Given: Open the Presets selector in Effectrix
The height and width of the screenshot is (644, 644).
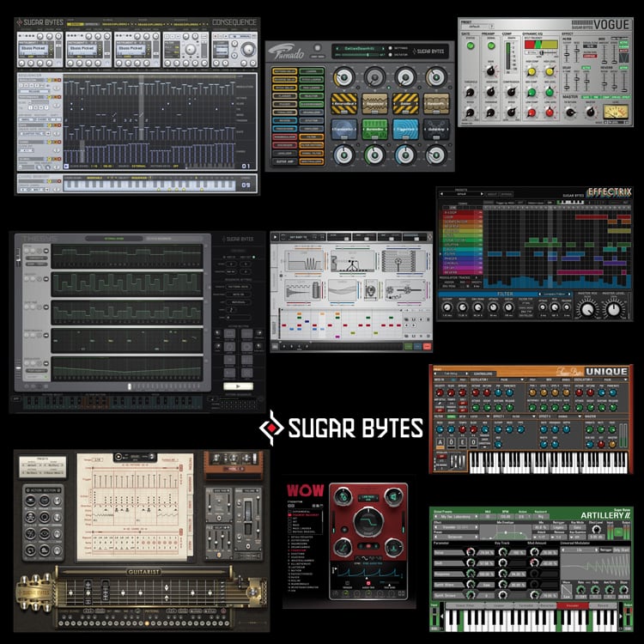Looking at the screenshot, I should pos(462,193).
